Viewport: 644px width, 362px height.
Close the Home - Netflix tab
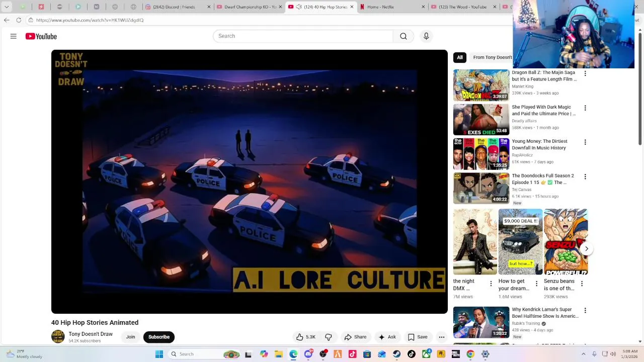(423, 7)
